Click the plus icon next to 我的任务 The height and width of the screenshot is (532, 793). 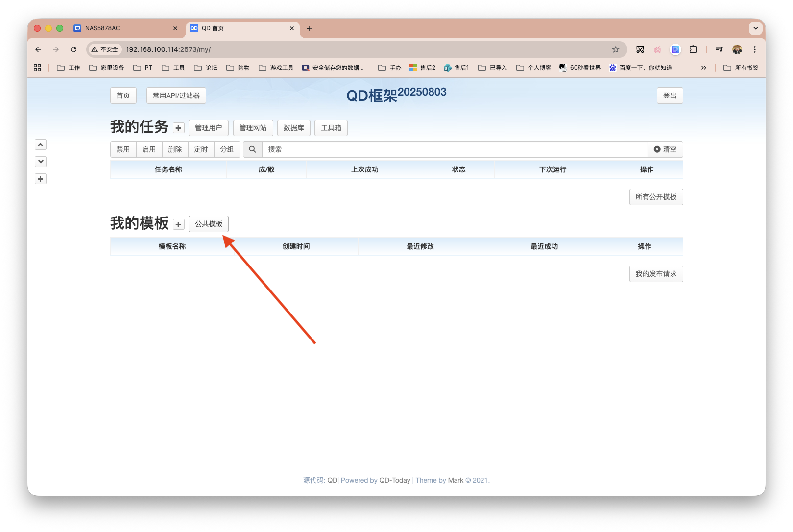[178, 127]
